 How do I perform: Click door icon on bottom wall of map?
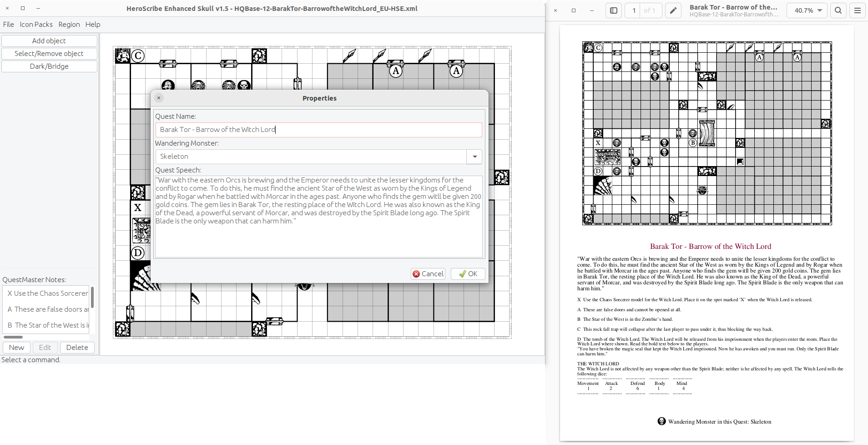click(274, 321)
